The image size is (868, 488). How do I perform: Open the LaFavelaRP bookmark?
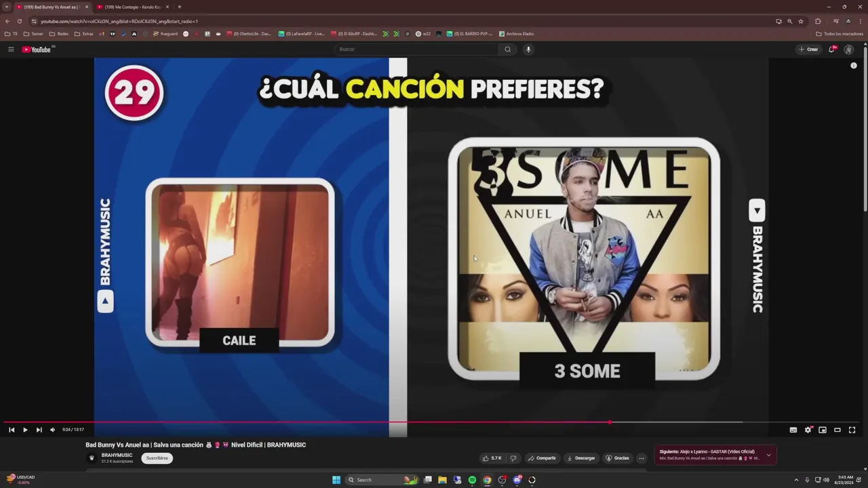(x=302, y=34)
